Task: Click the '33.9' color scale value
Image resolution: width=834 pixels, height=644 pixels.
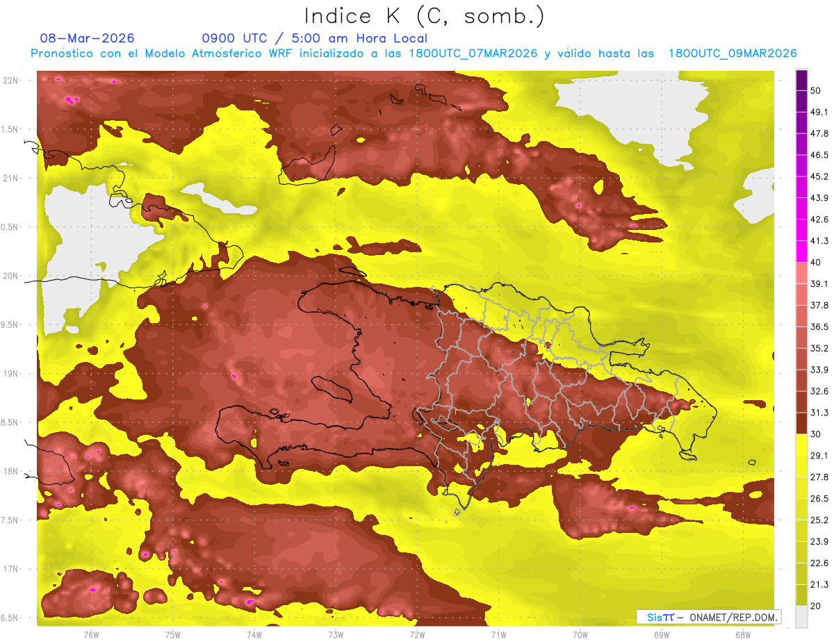Action: point(819,370)
